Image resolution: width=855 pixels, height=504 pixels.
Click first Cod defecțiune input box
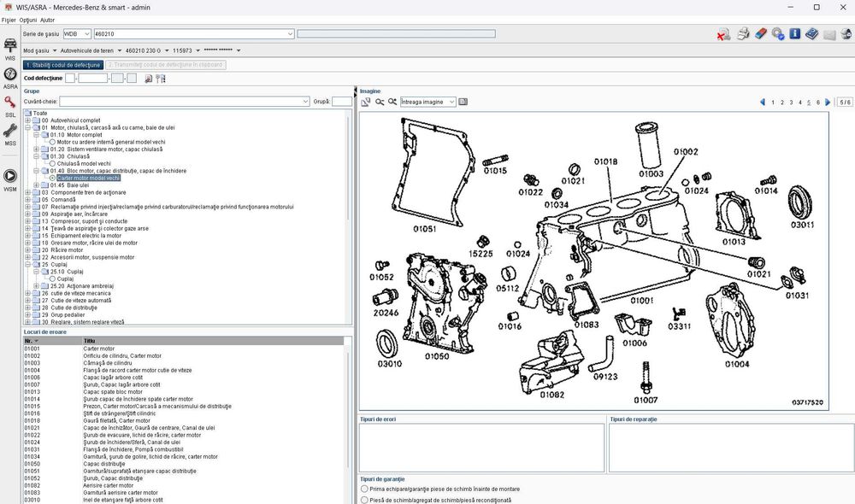(x=70, y=79)
